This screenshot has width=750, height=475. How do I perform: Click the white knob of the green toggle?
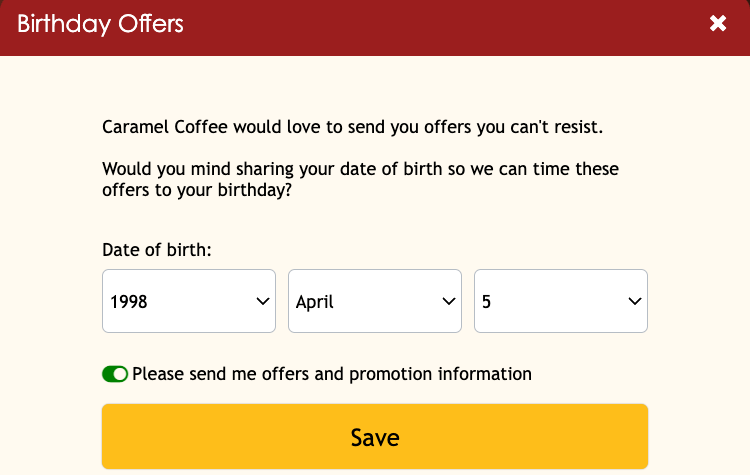coord(121,374)
